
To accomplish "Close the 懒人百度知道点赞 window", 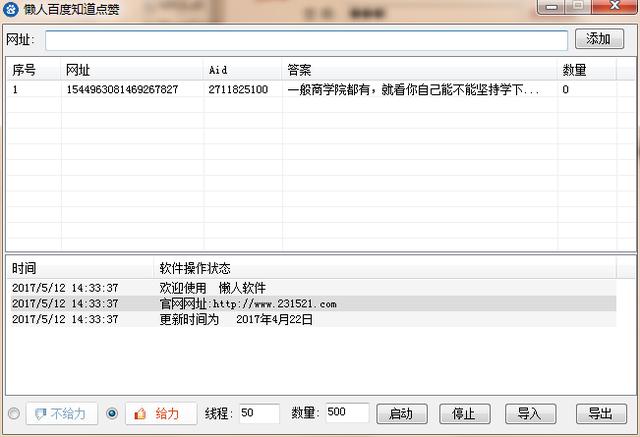I will (x=614, y=6).
